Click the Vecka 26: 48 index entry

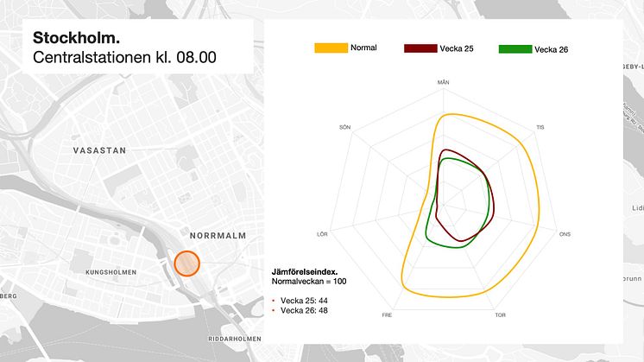(304, 311)
